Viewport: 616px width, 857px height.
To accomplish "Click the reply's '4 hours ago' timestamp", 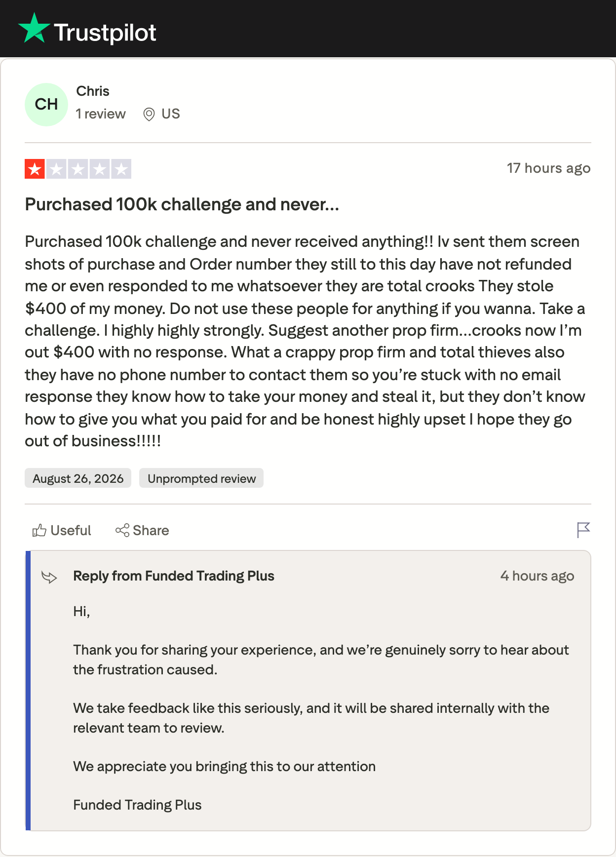I will [x=537, y=576].
